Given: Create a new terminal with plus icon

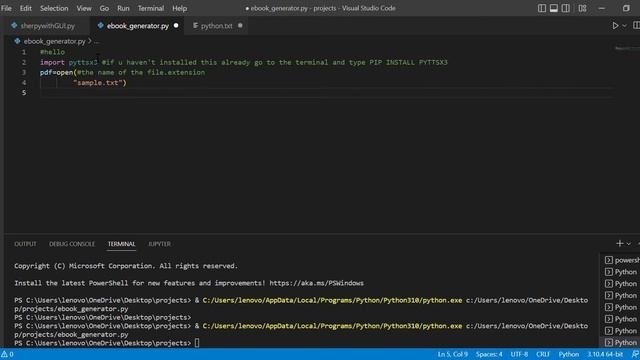Looking at the screenshot, I should coord(619,243).
